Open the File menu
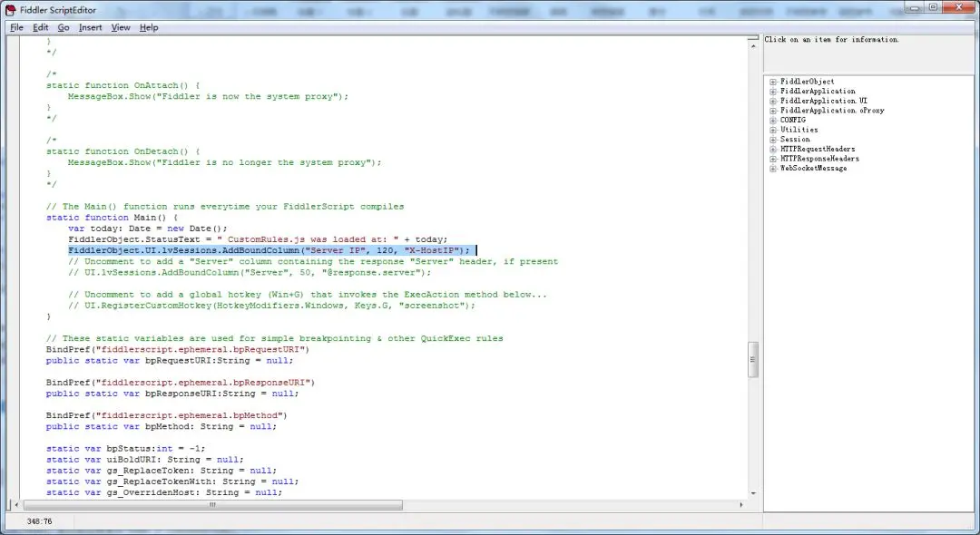Image resolution: width=980 pixels, height=535 pixels. pyautogui.click(x=17, y=27)
